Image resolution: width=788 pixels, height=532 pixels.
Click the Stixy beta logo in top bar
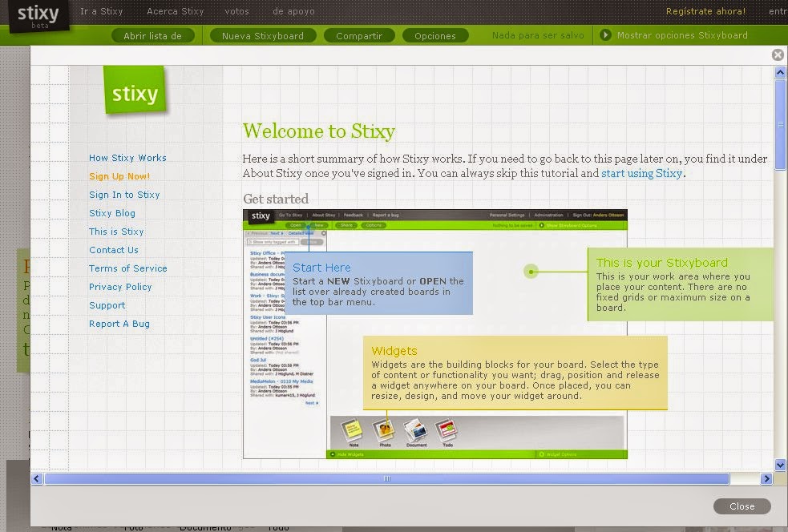coord(38,16)
